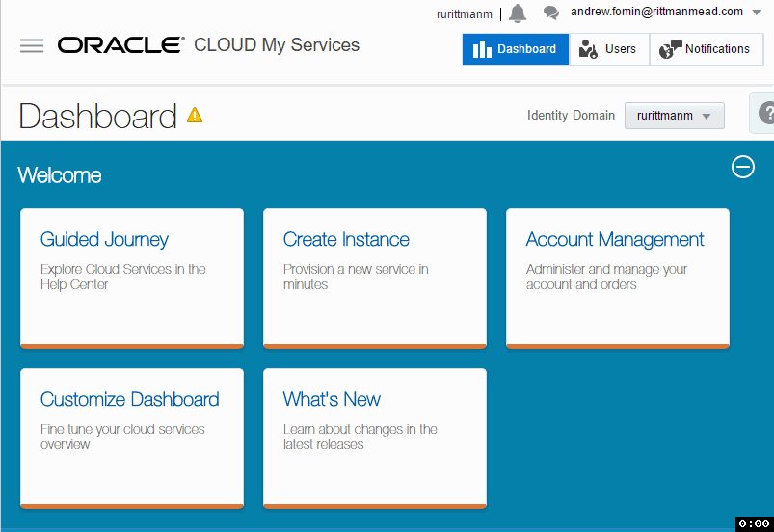Click 'Administer and manage your account and orders' text
774x532 pixels.
pos(606,277)
